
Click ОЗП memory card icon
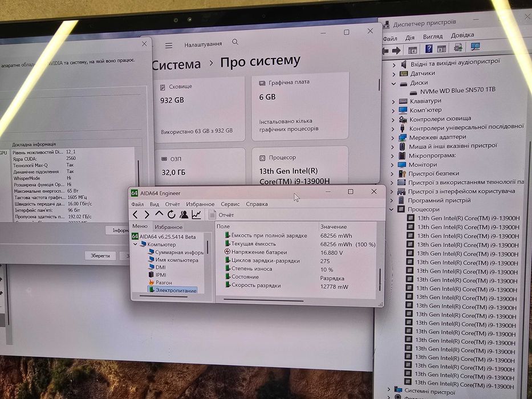point(164,159)
